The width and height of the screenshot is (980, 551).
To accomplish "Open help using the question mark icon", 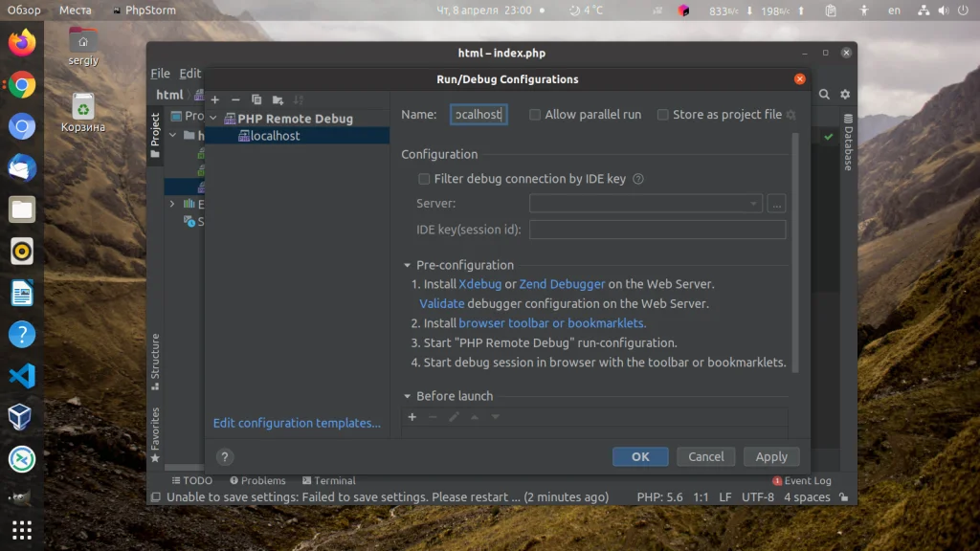I will pyautogui.click(x=225, y=456).
